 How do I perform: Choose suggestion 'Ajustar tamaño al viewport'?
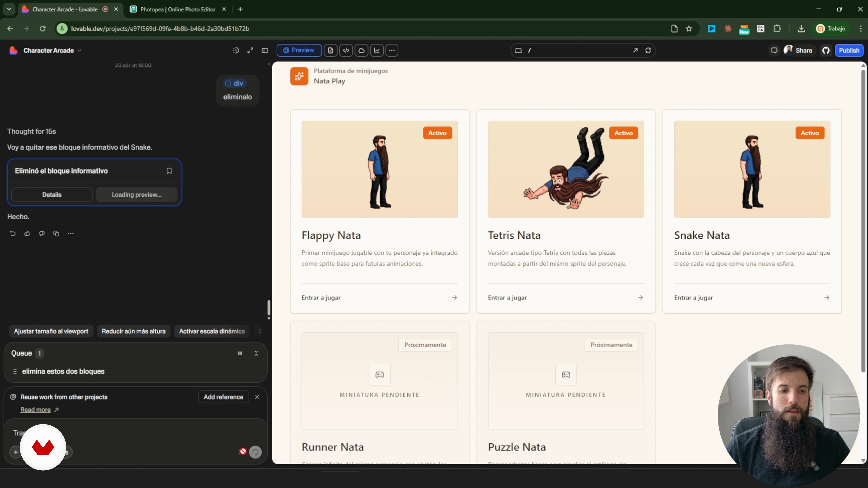tap(51, 331)
